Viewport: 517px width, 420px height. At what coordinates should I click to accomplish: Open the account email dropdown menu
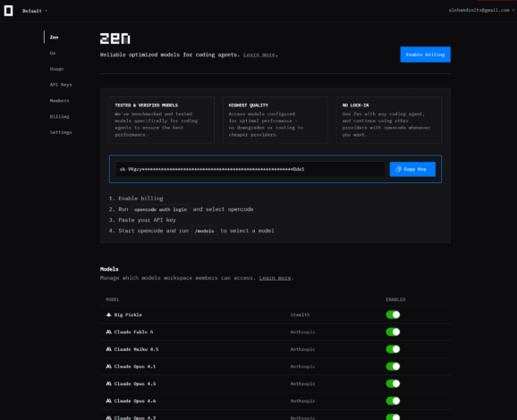[x=481, y=10]
